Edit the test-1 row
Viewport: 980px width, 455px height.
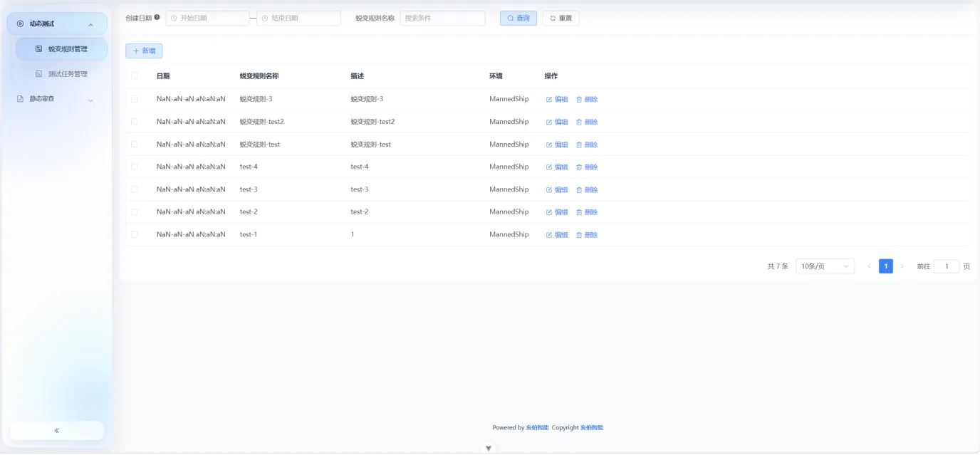(557, 235)
